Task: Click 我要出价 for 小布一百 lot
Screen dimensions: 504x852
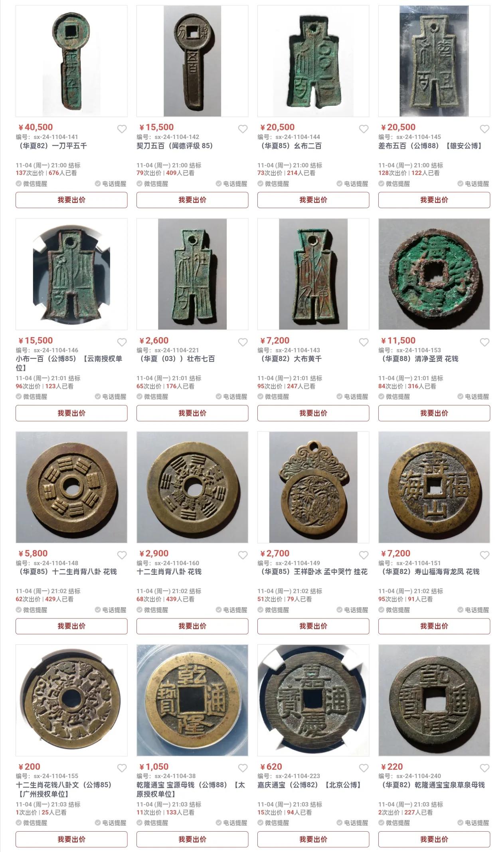Action: (x=71, y=413)
